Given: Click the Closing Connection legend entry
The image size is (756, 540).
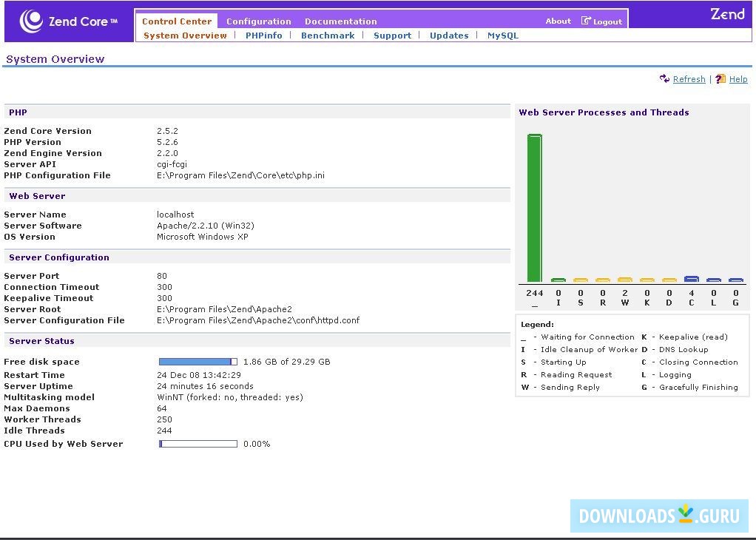Looking at the screenshot, I should 689,362.
